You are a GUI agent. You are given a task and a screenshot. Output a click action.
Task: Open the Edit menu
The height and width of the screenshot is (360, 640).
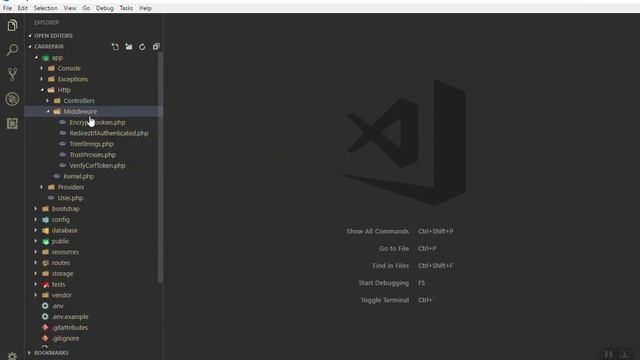tap(22, 8)
